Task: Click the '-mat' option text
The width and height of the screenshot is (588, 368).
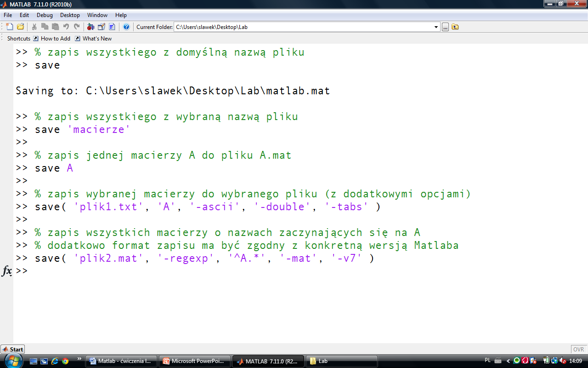Action: click(x=299, y=259)
